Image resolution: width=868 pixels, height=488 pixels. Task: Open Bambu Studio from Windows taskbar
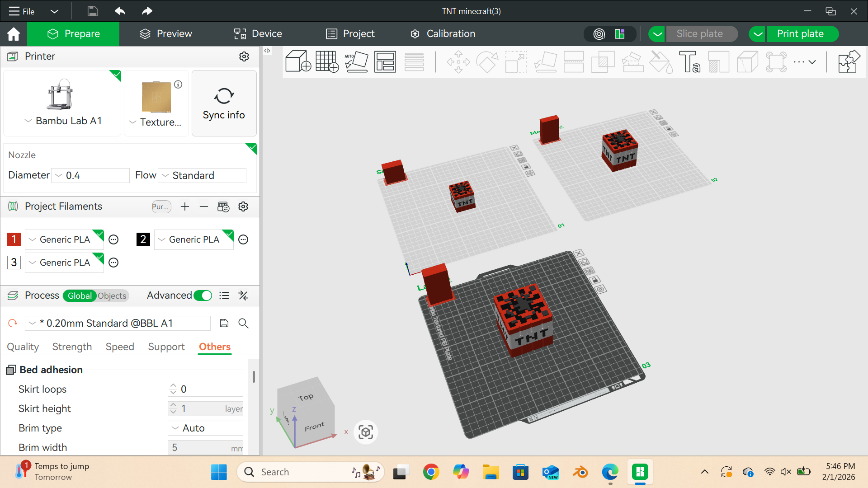pos(640,472)
